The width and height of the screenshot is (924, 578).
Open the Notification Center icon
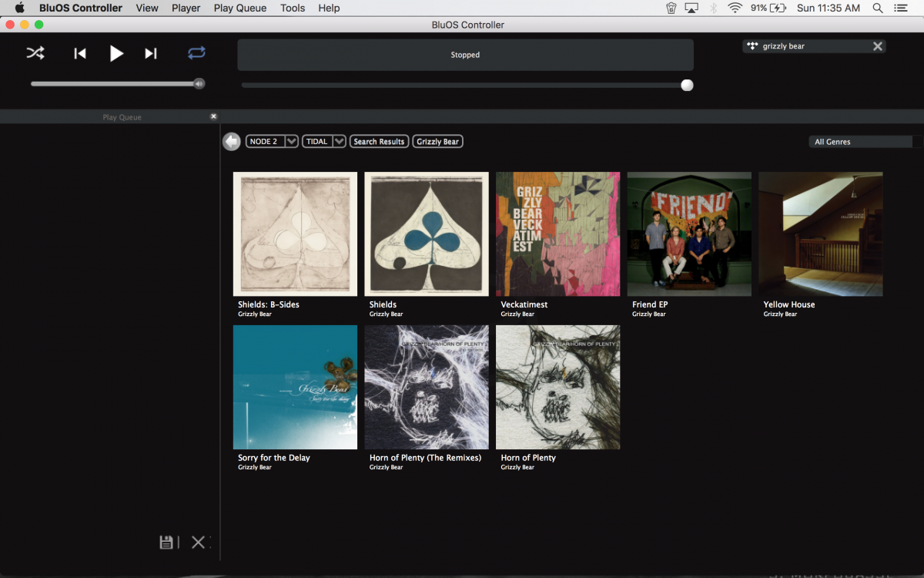(902, 8)
